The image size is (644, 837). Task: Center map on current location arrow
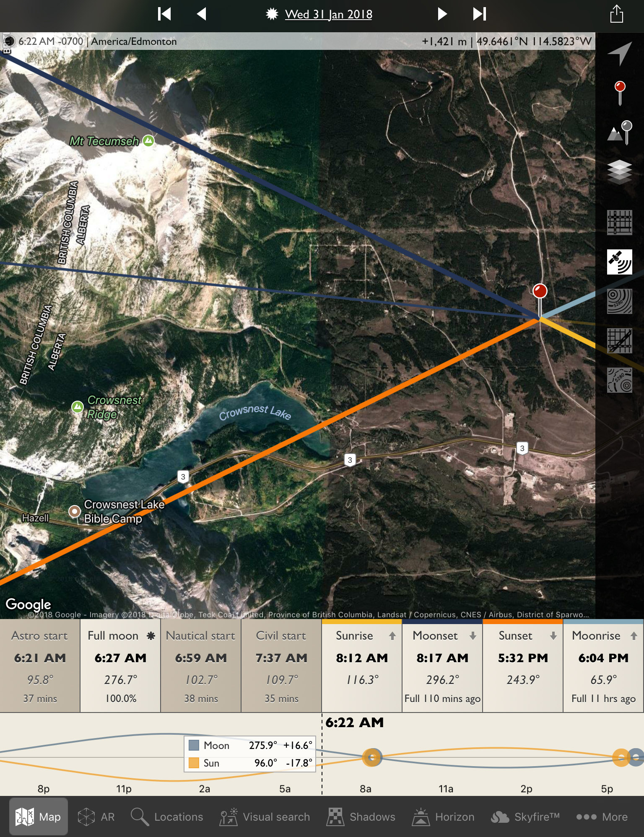pos(620,53)
